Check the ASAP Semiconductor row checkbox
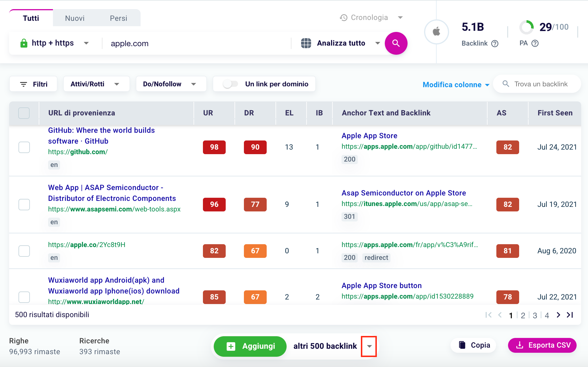588x367 pixels. click(24, 205)
